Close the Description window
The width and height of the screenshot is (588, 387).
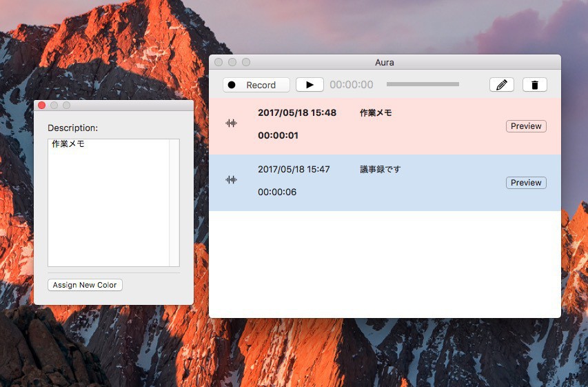[41, 106]
